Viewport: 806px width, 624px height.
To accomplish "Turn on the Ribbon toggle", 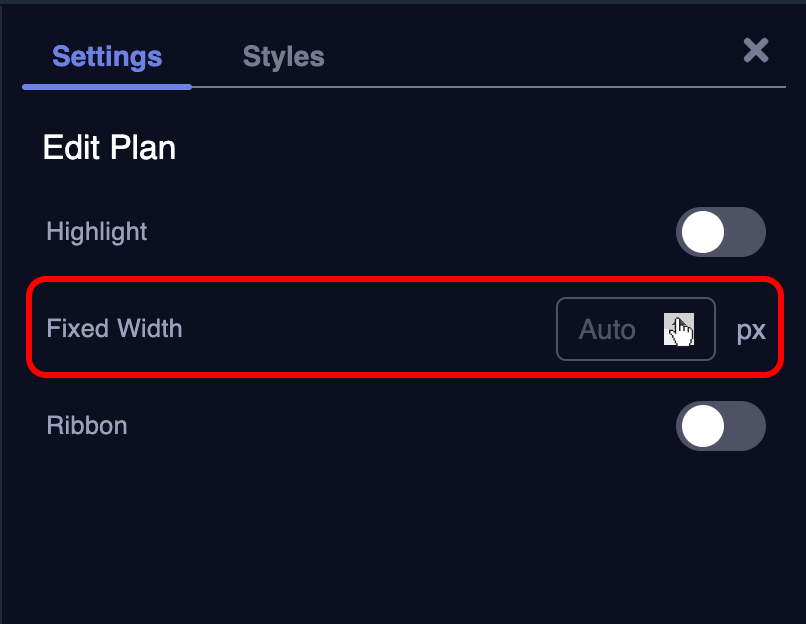I will tap(721, 427).
